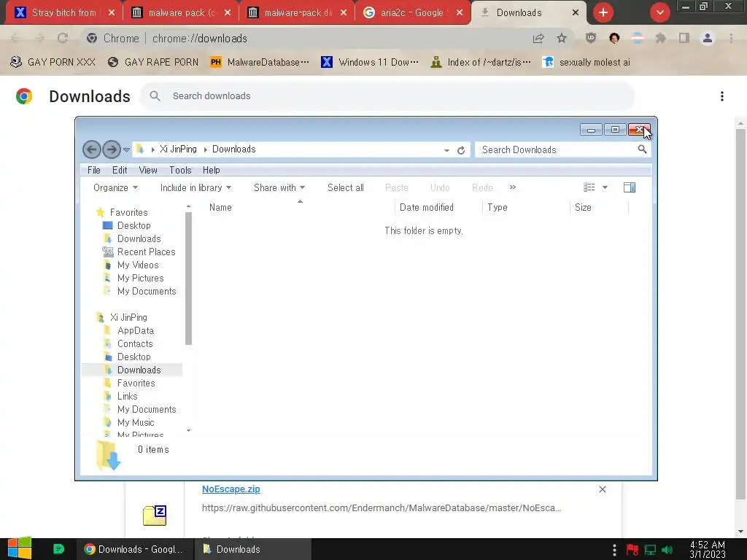The image size is (747, 560).
Task: Toggle the Chrome side panel icon
Action: click(684, 38)
